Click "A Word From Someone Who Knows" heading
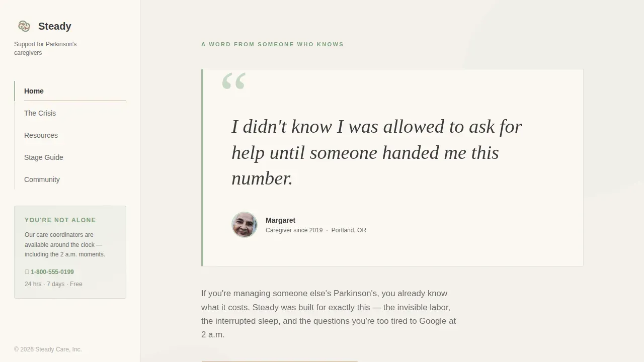 tap(273, 44)
